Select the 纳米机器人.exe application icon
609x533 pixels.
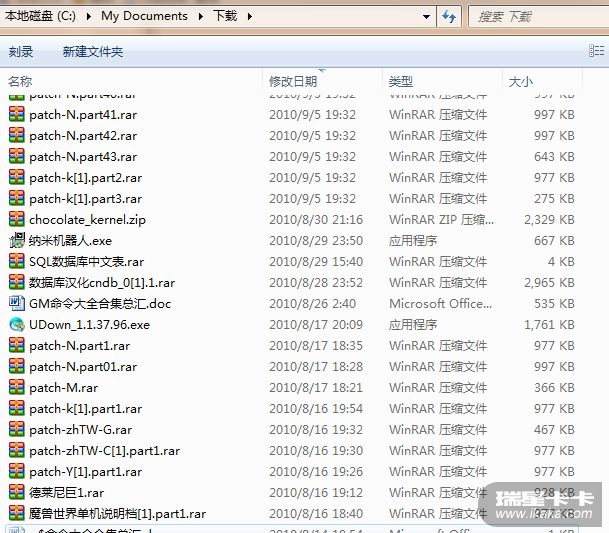17,240
